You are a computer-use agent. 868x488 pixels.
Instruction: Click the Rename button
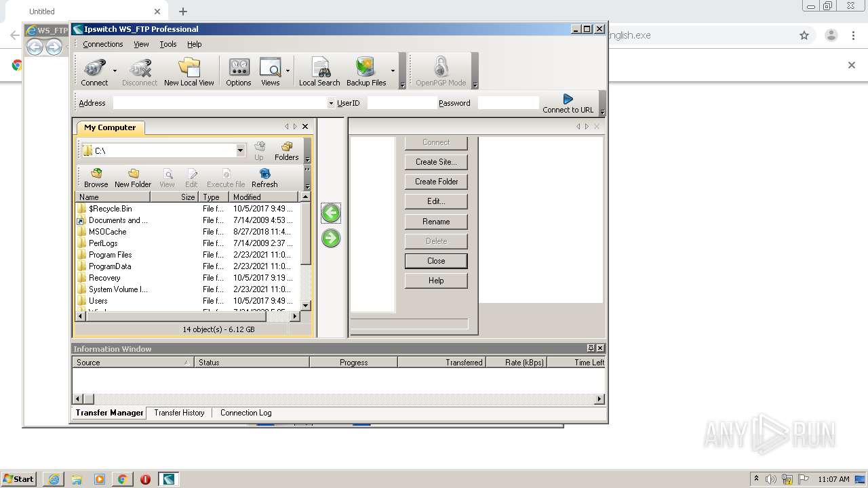(436, 222)
